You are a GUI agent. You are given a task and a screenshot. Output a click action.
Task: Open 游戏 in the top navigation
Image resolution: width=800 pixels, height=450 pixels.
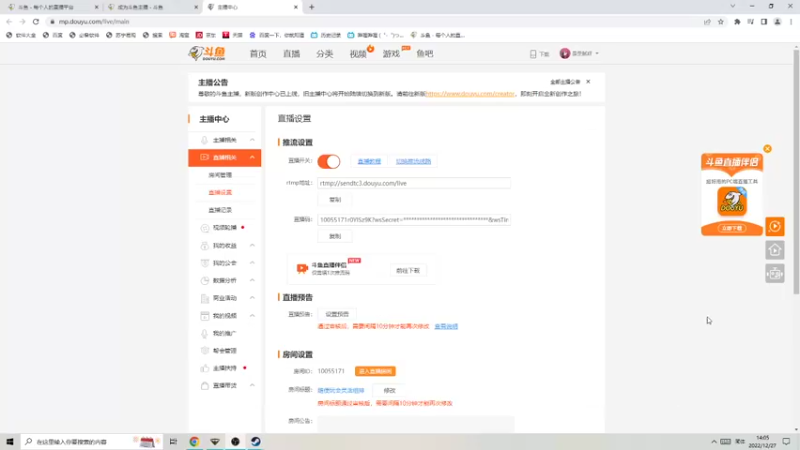pyautogui.click(x=391, y=54)
